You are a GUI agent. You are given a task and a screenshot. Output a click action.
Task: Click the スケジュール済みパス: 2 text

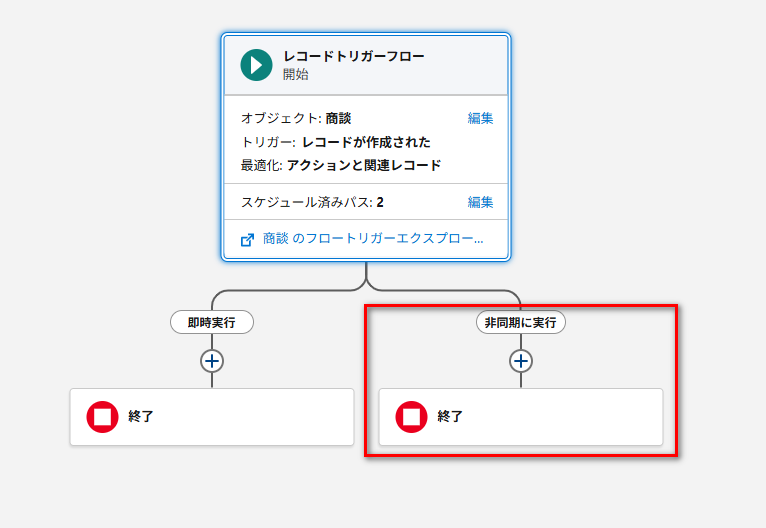click(312, 202)
